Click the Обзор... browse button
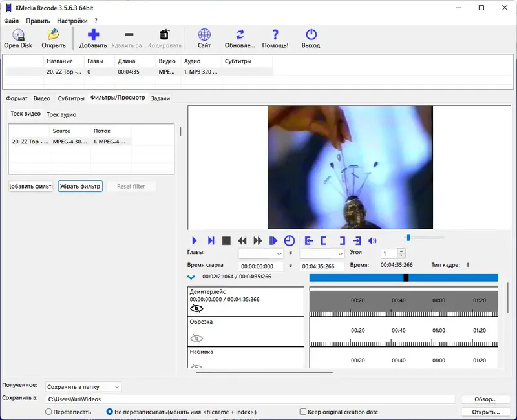 coord(485,399)
